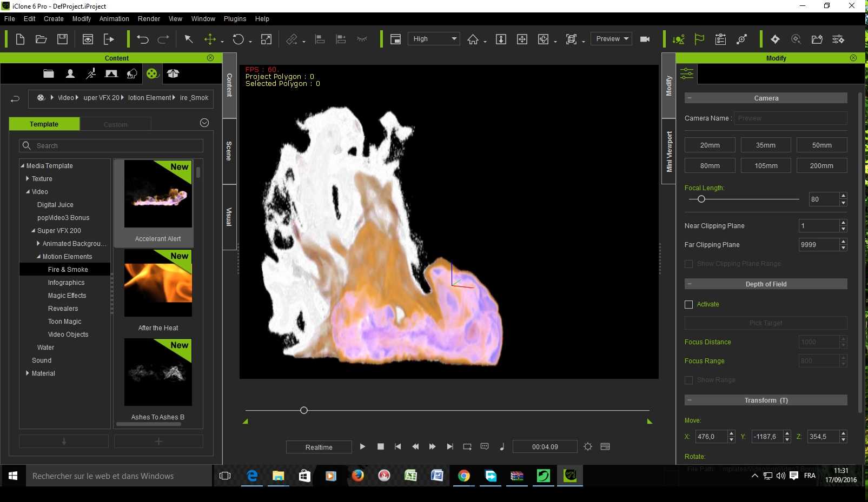Set the camera lens to 50mm
The image size is (868, 502).
point(821,145)
